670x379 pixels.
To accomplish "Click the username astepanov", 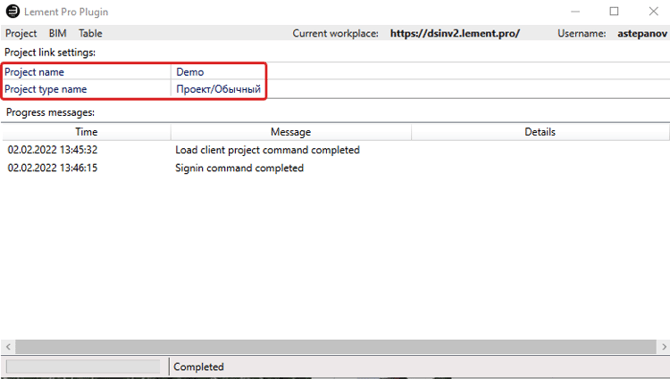I will pos(642,33).
